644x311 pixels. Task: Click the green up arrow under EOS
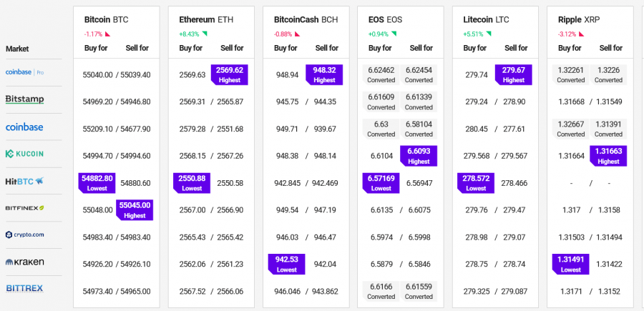click(394, 34)
